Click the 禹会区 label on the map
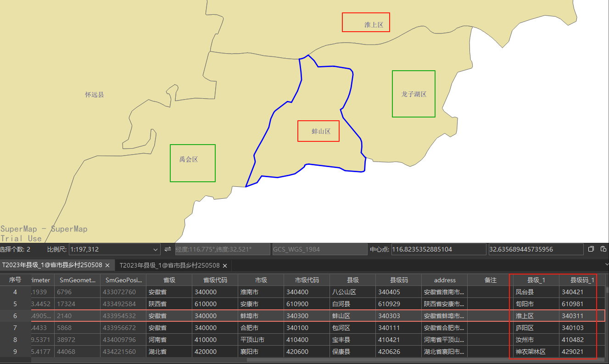 189,160
